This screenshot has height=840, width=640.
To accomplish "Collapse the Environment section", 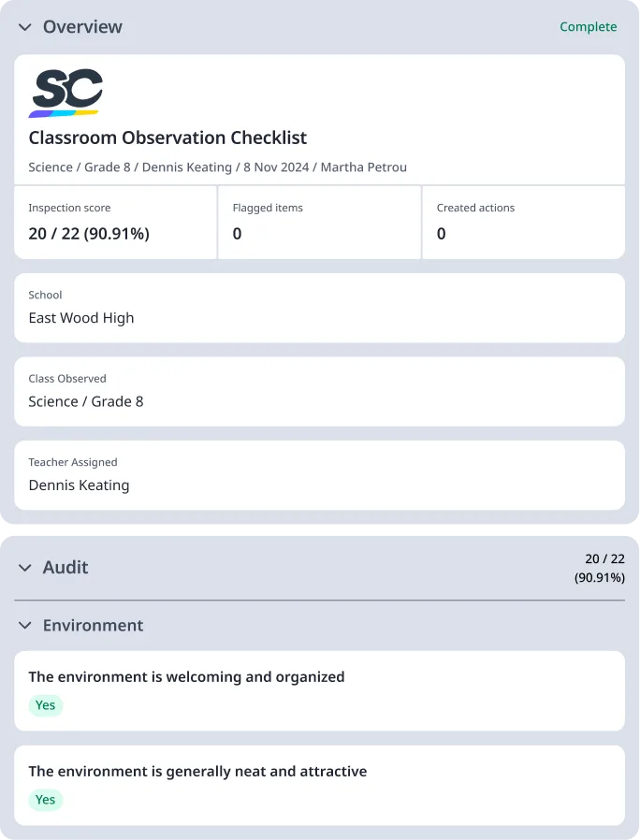I will point(23,625).
